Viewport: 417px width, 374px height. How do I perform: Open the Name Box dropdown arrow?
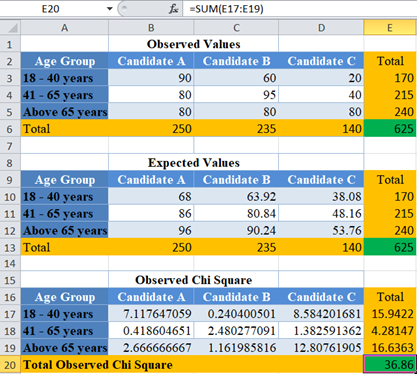pos(110,9)
